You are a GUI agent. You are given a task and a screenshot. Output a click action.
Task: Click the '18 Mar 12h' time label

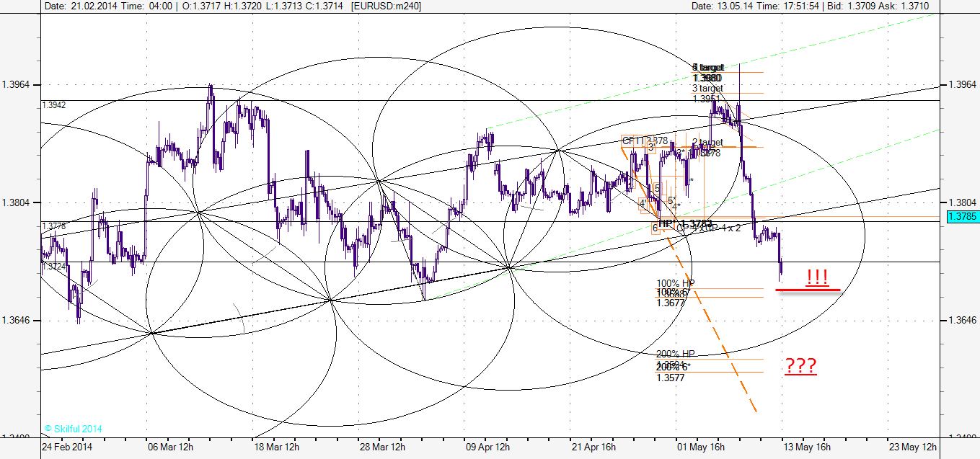[276, 447]
